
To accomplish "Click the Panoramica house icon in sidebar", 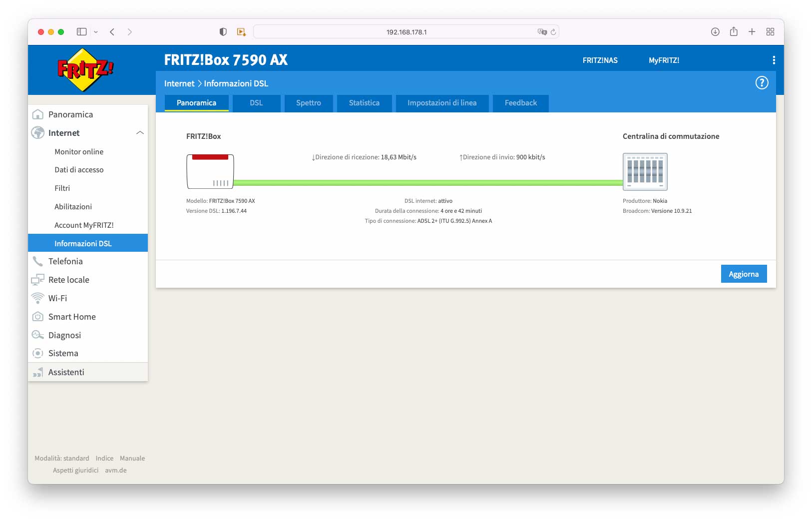I will pyautogui.click(x=37, y=114).
